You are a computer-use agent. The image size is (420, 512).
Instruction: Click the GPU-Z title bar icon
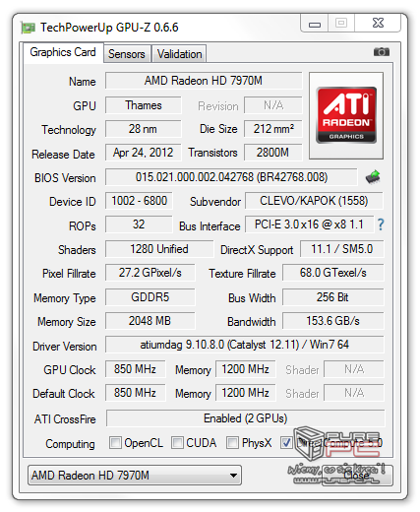[28, 28]
